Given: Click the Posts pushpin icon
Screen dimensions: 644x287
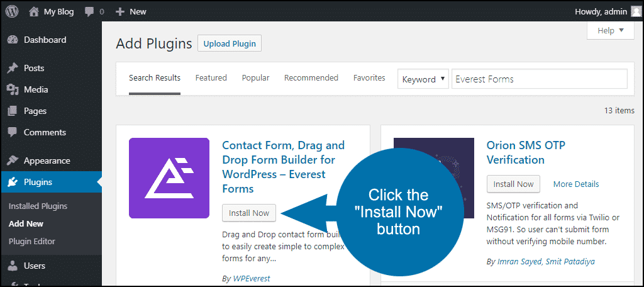Looking at the screenshot, I should click(13, 68).
